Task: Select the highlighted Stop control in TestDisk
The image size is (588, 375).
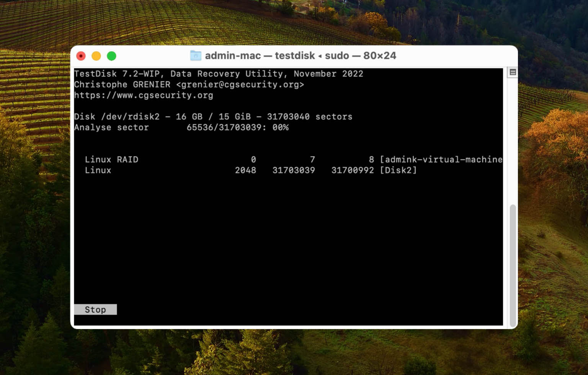Action: 95,309
